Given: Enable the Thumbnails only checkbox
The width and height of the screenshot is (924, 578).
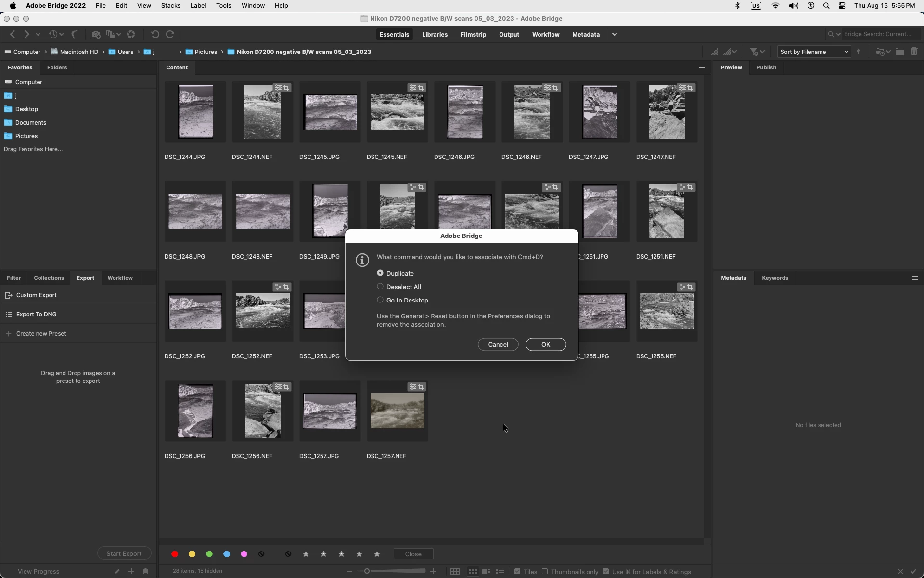Looking at the screenshot, I should (545, 572).
